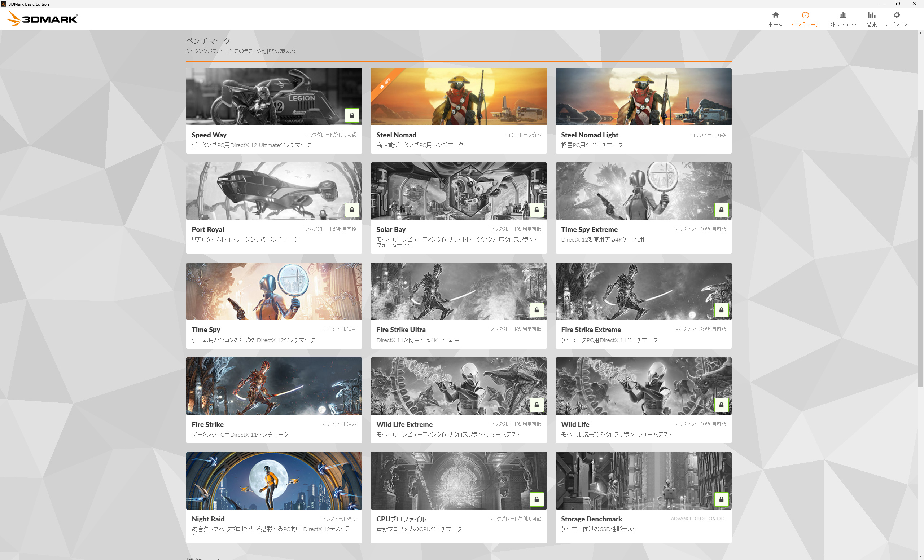Image resolution: width=924 pixels, height=560 pixels.
Task: Select the Benchmarks tab in the navigation
Action: coord(805,19)
